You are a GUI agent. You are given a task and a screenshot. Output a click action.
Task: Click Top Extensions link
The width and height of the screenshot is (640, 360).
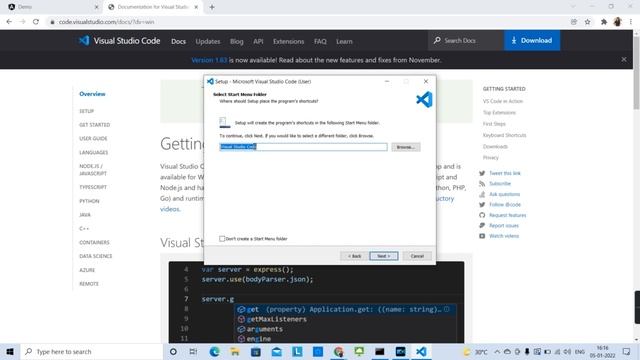point(499,113)
